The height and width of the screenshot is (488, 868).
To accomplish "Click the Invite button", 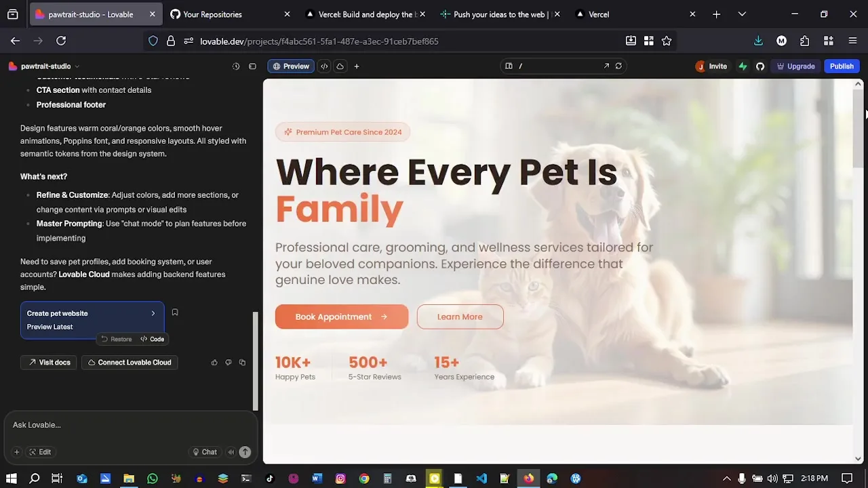I will click(x=712, y=66).
